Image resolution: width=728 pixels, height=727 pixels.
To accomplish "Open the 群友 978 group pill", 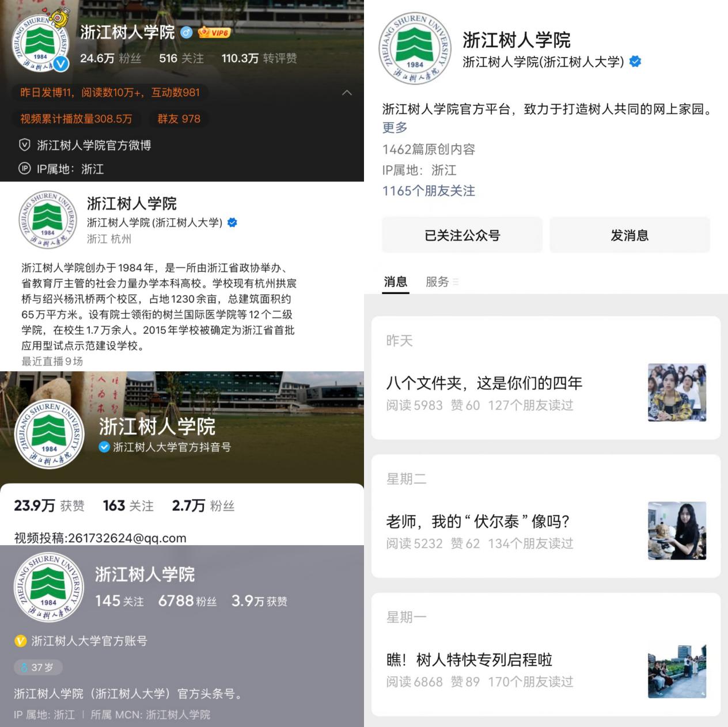I will 179,119.
